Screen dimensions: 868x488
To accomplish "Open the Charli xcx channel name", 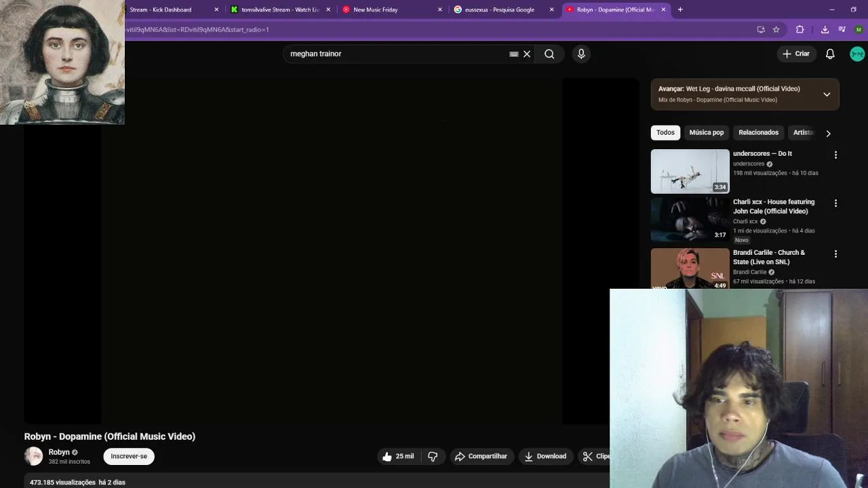I will [745, 222].
